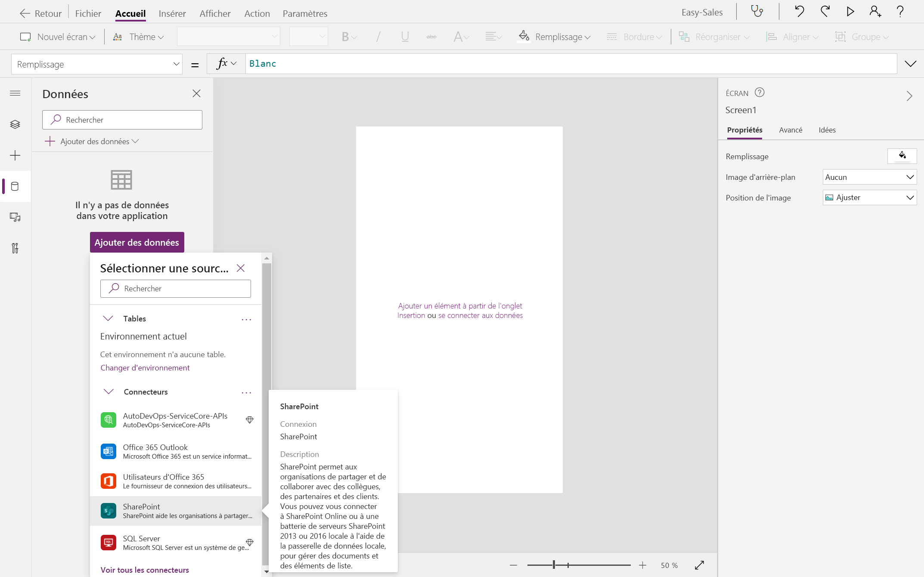Click the zoom out minus icon

[x=513, y=565]
